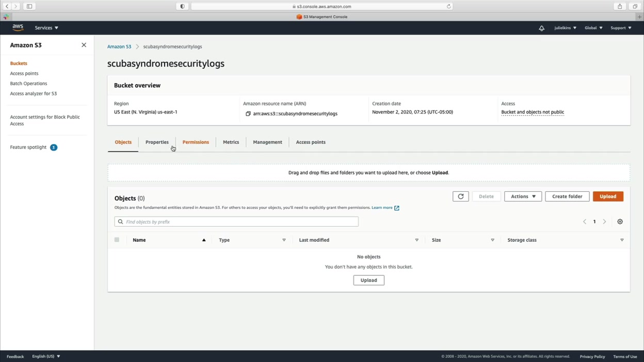
Task: Open the Global region dropdown
Action: pyautogui.click(x=593, y=28)
